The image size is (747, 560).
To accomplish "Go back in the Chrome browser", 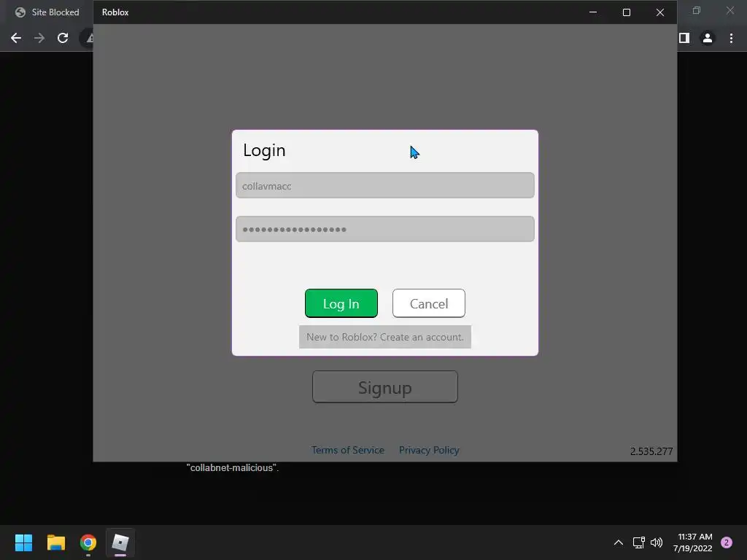I will click(16, 38).
